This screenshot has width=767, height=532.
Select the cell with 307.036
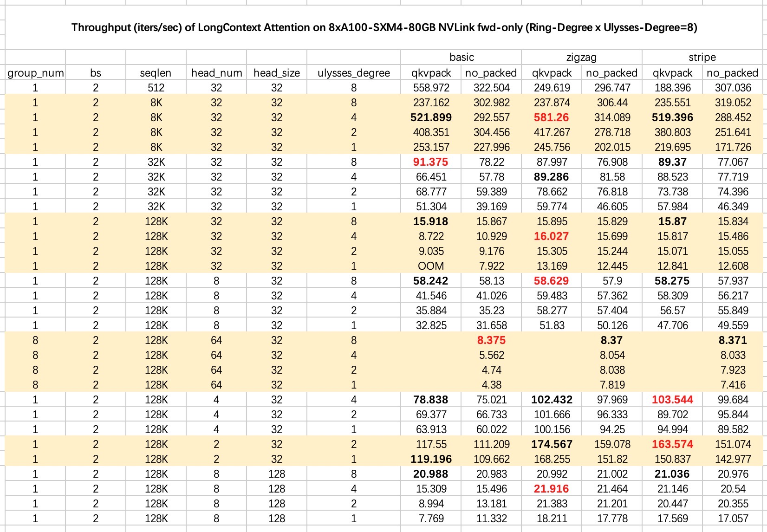733,88
